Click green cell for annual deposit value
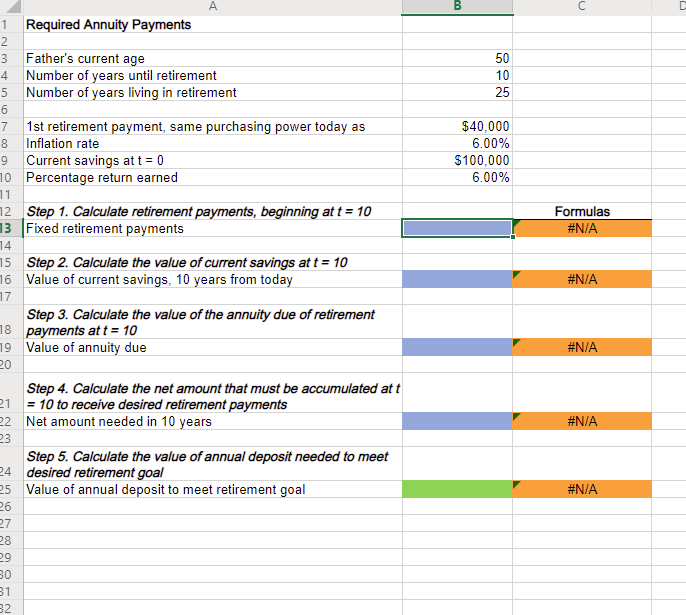Screen dimensions: 686x615 (x=457, y=489)
